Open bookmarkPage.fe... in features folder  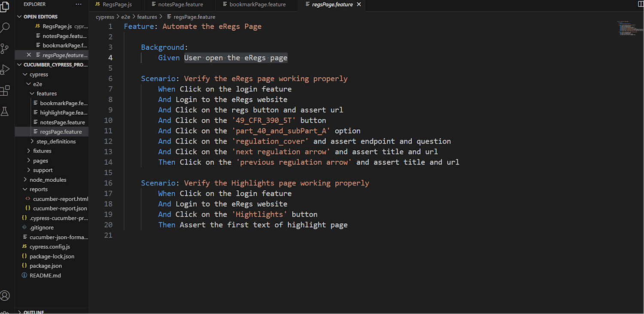(x=64, y=103)
